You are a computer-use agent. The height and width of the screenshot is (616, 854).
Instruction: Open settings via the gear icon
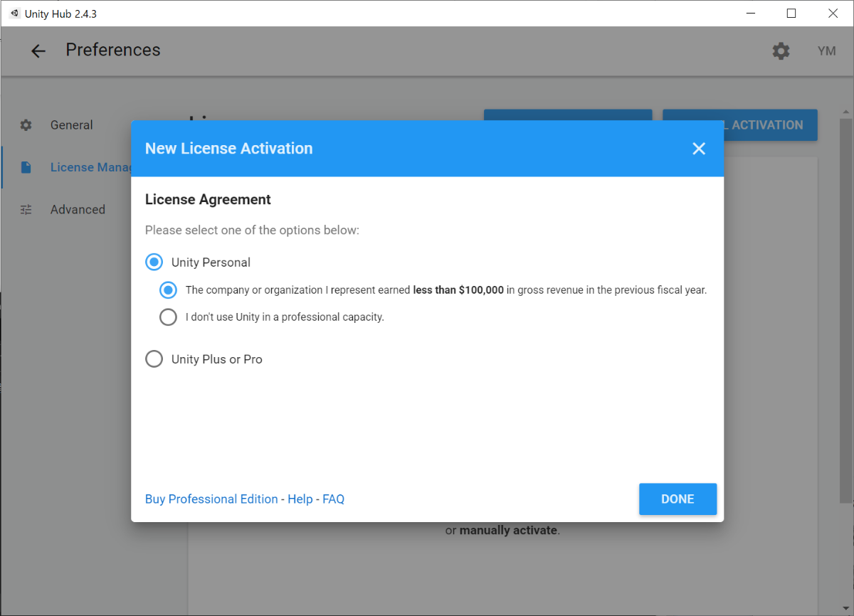pos(781,51)
